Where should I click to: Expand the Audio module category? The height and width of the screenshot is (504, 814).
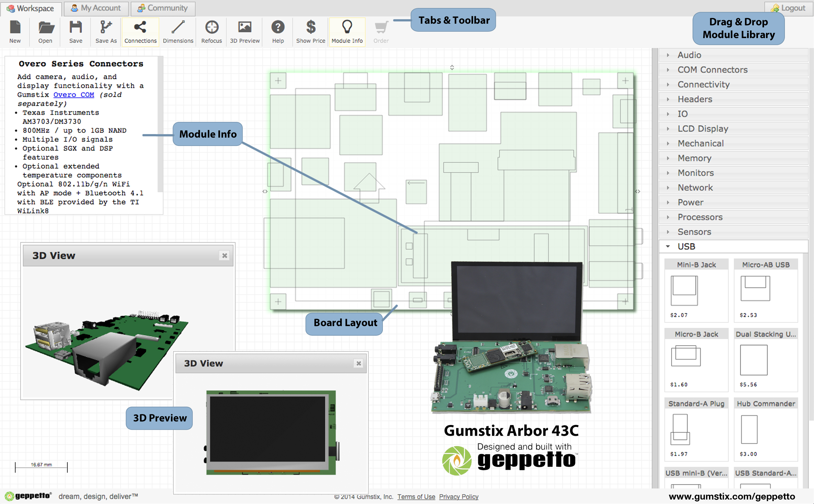click(x=733, y=55)
